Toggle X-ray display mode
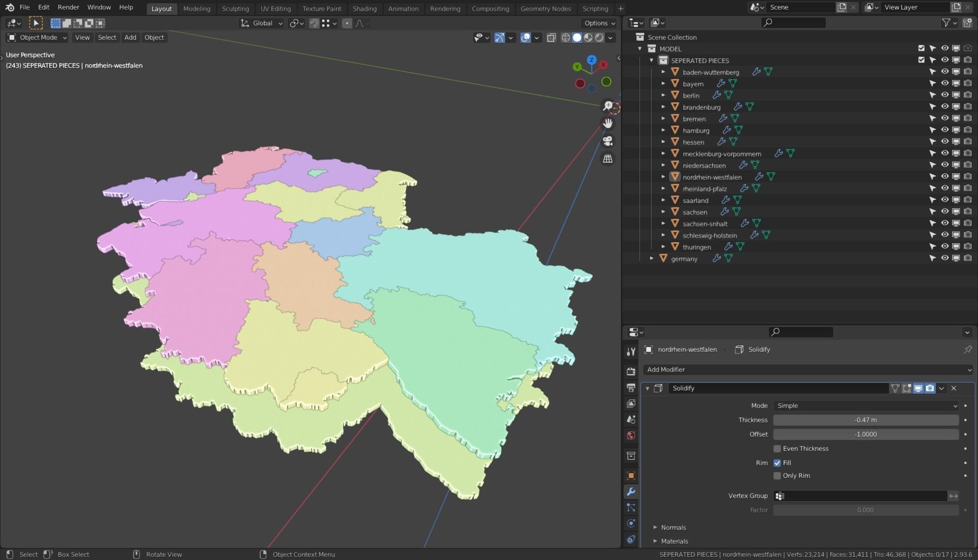Screen dimensions: 978x560 tap(551, 38)
